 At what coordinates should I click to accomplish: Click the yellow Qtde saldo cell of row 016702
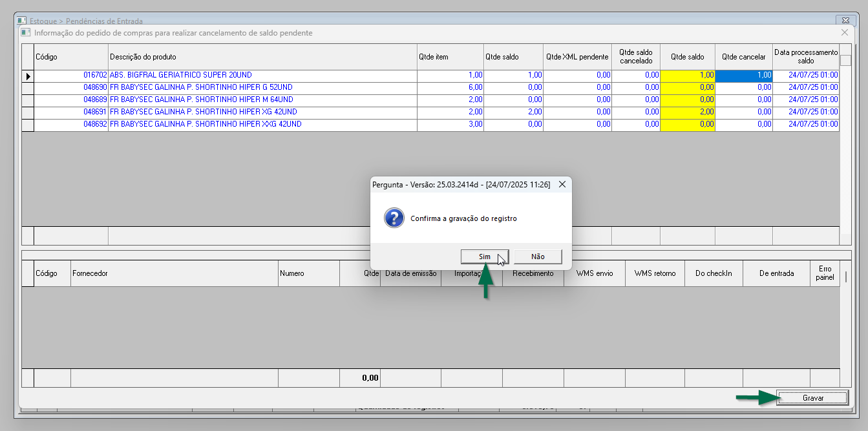pyautogui.click(x=688, y=76)
